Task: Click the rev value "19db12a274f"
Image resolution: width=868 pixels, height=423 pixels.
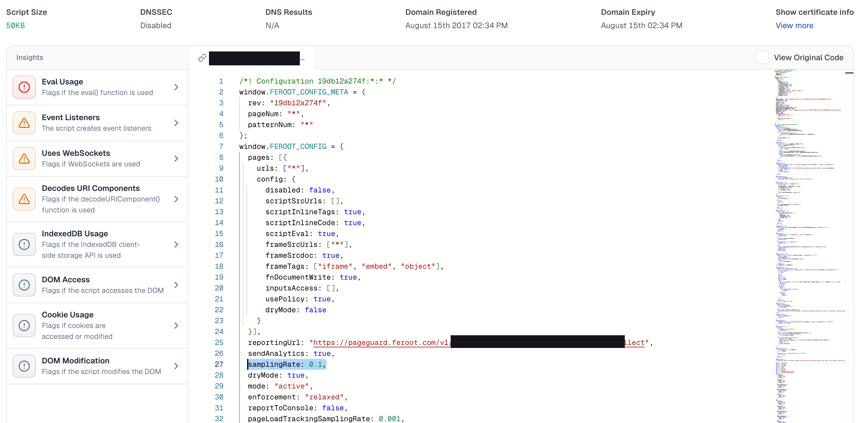Action: tap(298, 103)
